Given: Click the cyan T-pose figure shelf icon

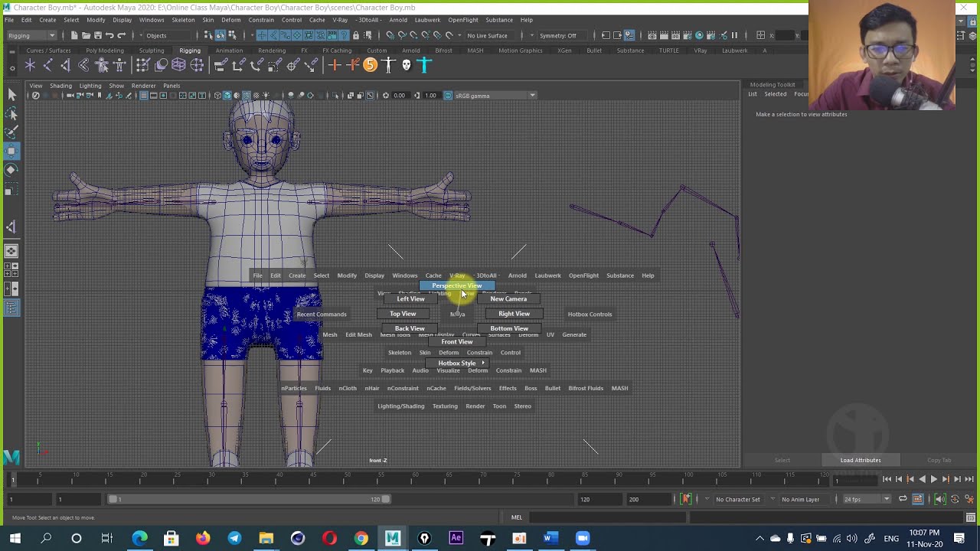Looking at the screenshot, I should [425, 65].
